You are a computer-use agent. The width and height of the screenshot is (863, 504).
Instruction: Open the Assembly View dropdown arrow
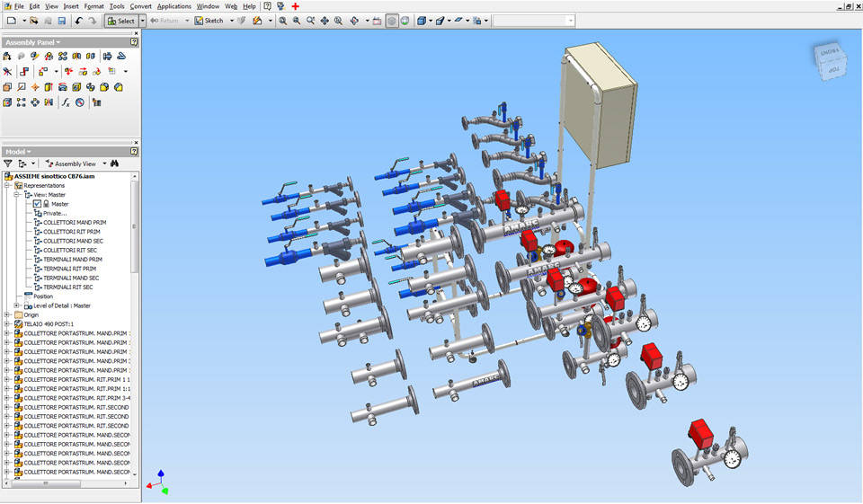pos(104,164)
